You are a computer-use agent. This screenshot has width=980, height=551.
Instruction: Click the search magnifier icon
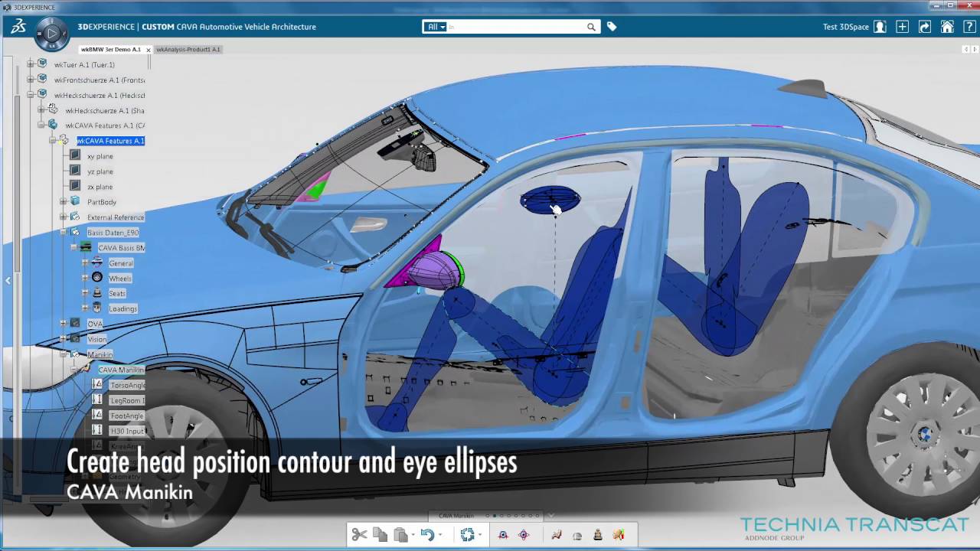tap(591, 27)
